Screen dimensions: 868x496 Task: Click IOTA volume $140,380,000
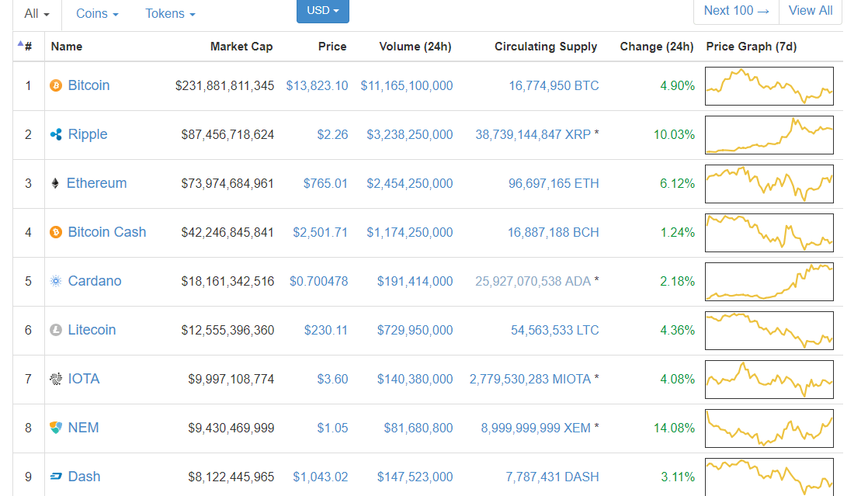click(415, 380)
